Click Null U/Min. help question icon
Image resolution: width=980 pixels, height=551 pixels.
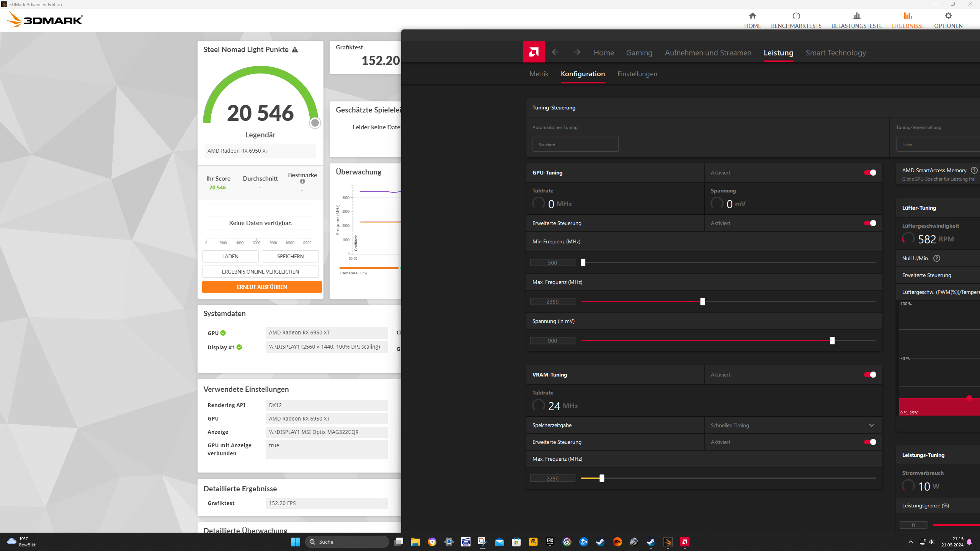coord(937,258)
